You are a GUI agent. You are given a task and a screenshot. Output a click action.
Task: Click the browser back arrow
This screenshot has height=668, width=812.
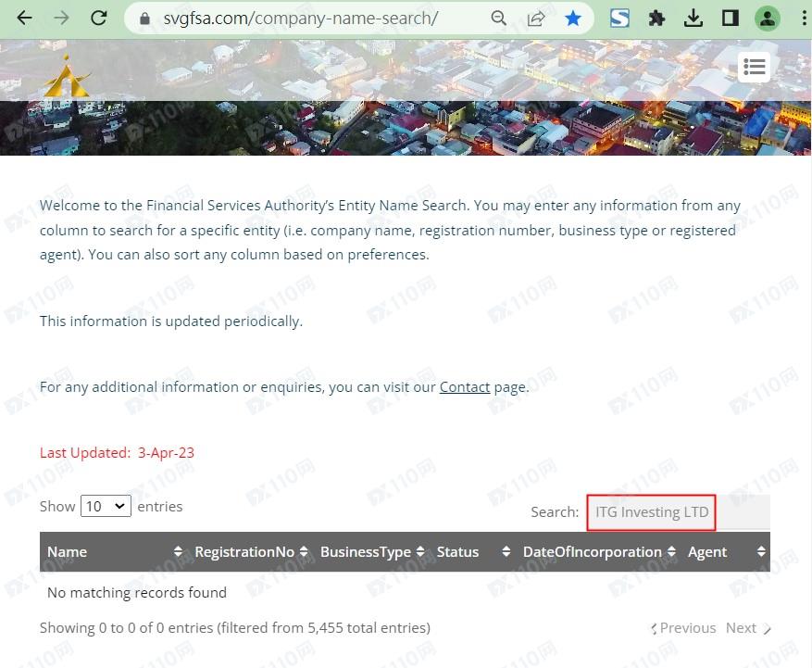tap(24, 18)
